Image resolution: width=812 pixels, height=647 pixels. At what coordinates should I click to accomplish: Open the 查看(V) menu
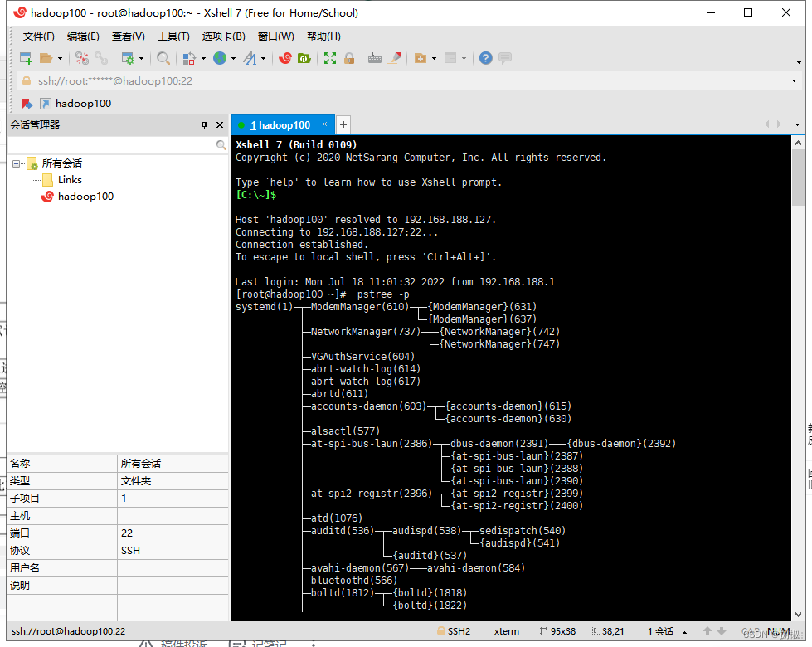click(x=128, y=36)
